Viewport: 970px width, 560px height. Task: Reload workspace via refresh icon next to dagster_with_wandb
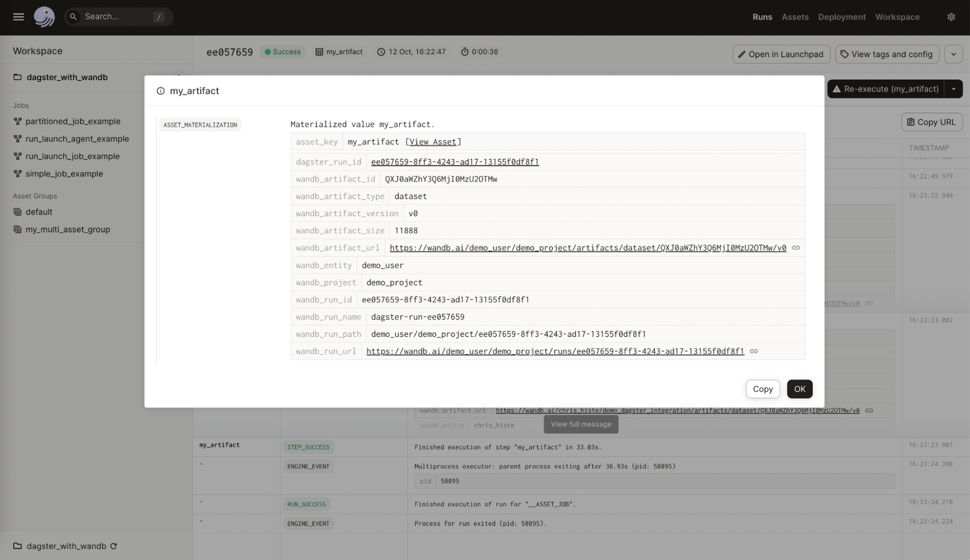point(113,546)
